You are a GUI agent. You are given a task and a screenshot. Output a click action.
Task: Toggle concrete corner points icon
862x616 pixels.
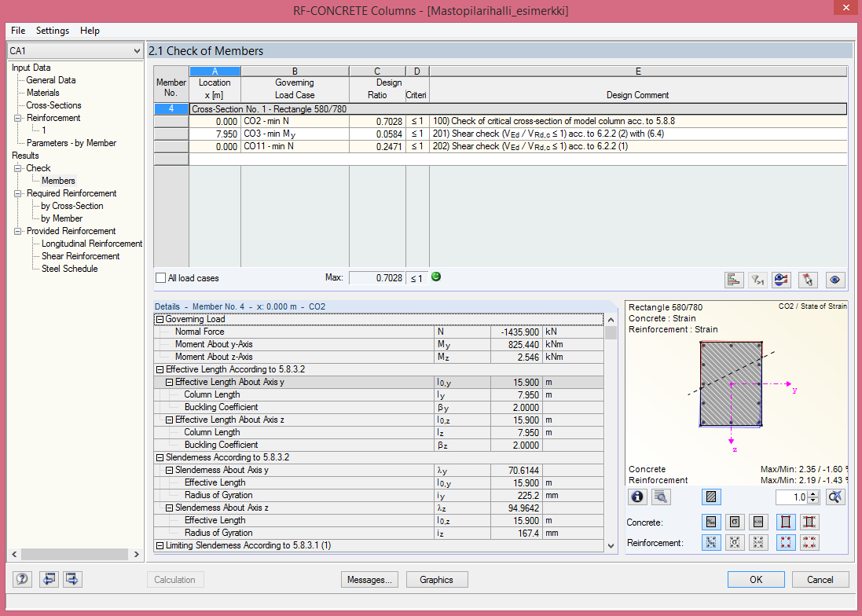[786, 522]
